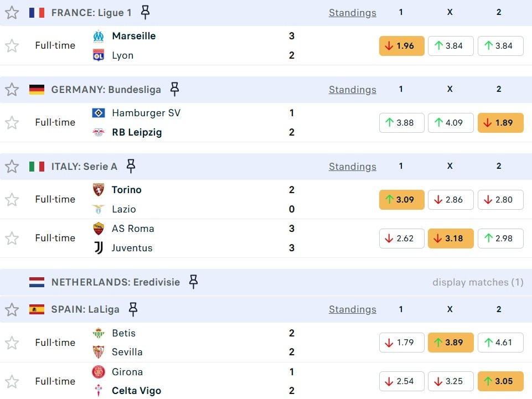Expand Eredivisie via display matches (1)

[x=477, y=282]
